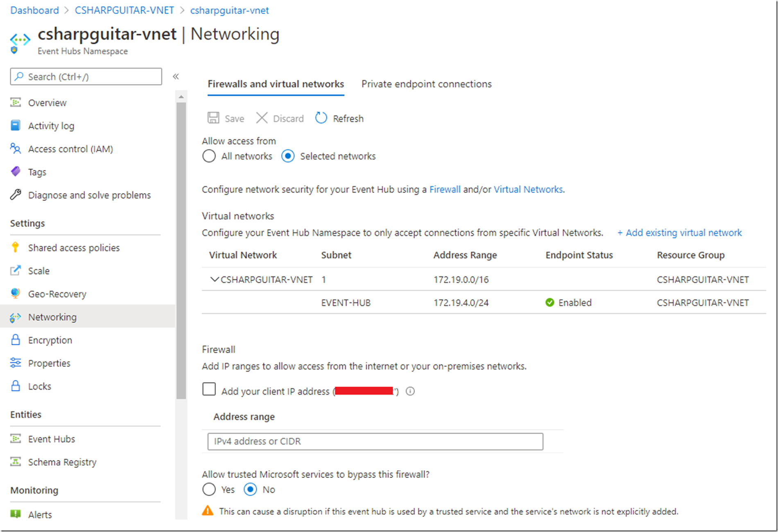Image resolution: width=778 pixels, height=532 pixels.
Task: Click Add existing virtual network link
Action: tap(679, 232)
